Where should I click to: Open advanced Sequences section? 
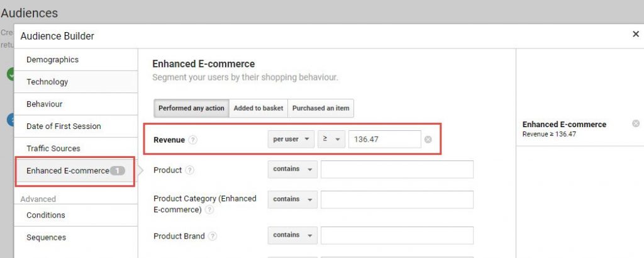click(76, 237)
